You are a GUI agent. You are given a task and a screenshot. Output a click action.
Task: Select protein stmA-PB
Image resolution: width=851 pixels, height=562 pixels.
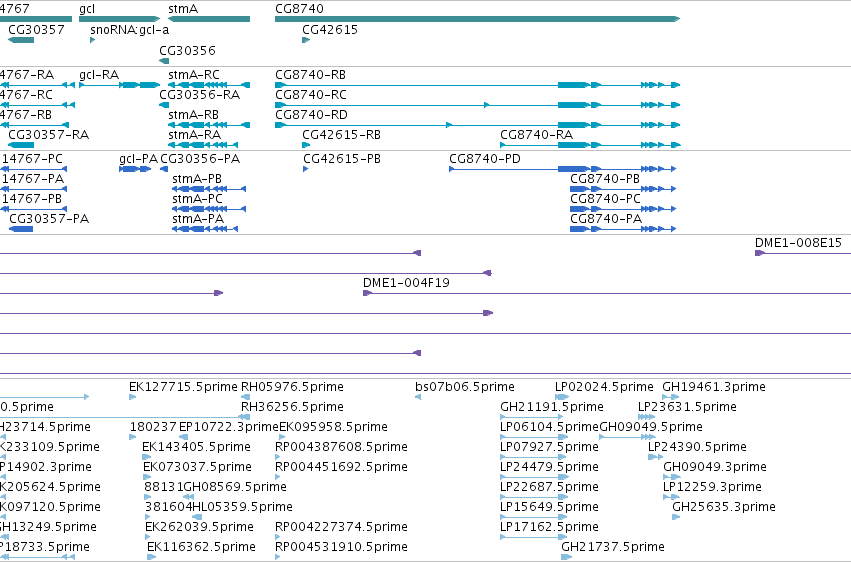(x=209, y=189)
